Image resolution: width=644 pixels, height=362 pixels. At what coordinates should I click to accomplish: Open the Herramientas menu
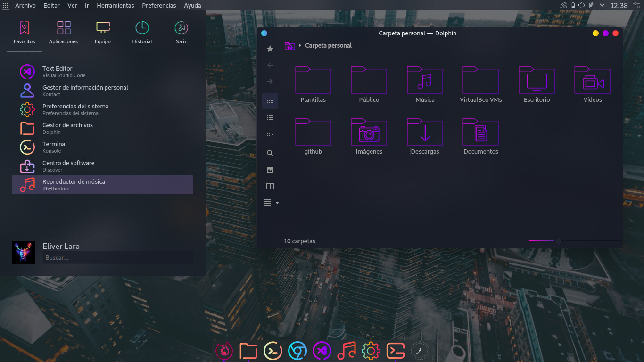click(x=115, y=5)
